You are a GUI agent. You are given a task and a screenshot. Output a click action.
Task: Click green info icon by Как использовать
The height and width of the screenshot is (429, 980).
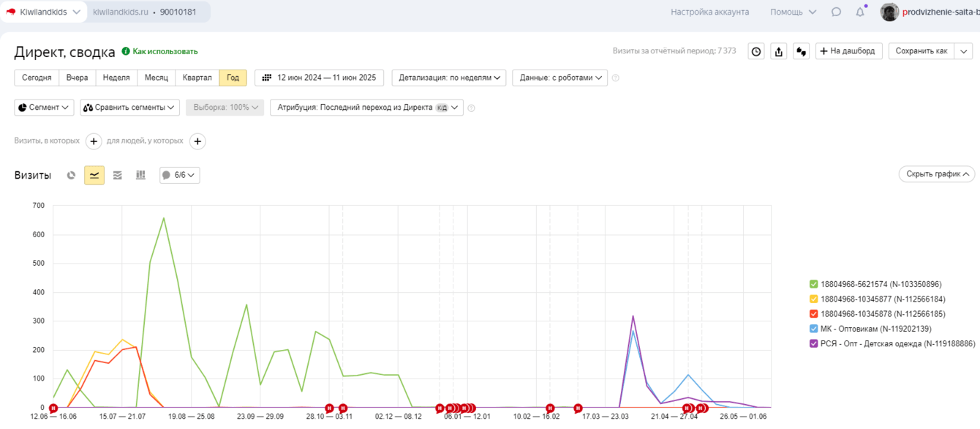click(126, 51)
